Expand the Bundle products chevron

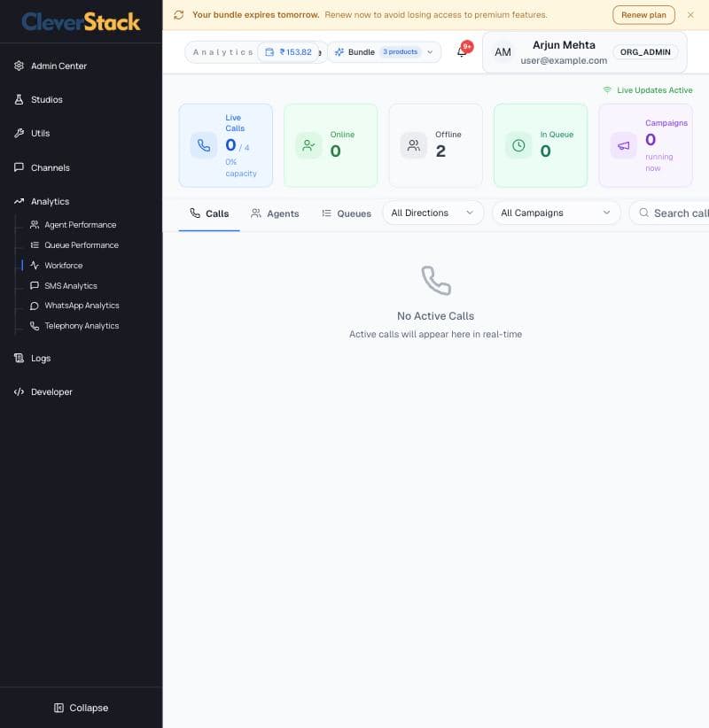coord(430,52)
